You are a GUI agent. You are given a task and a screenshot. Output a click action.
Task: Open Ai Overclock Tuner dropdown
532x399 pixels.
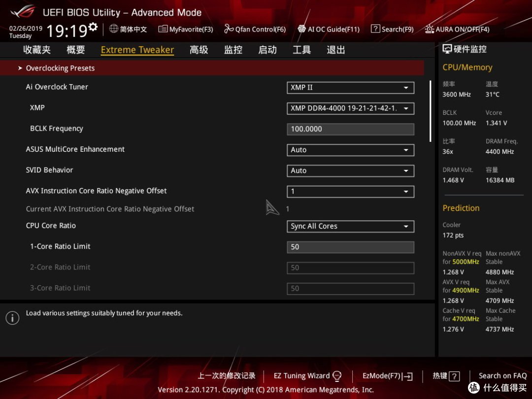(351, 88)
